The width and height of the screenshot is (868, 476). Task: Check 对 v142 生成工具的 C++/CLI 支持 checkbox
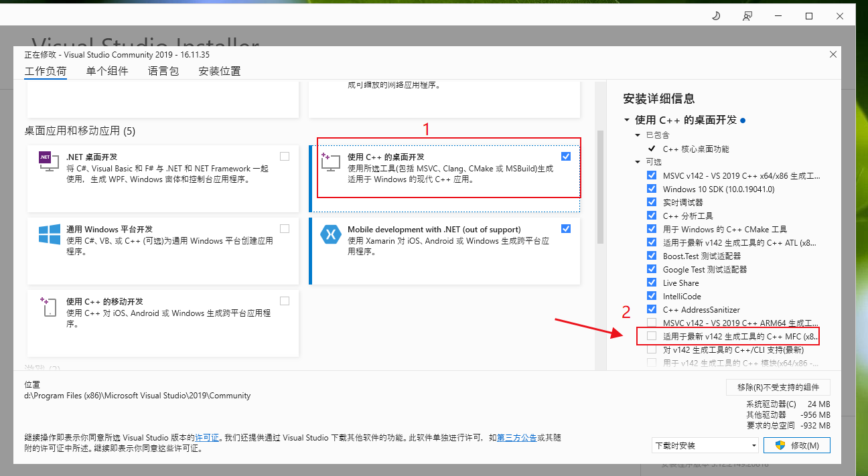click(x=652, y=349)
